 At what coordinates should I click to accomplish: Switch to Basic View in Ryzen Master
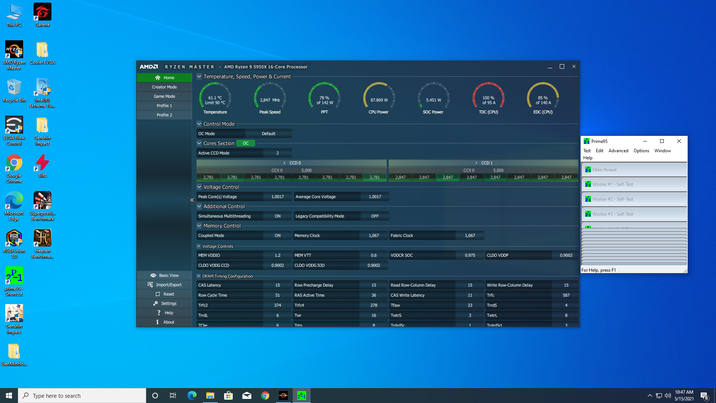tap(164, 276)
